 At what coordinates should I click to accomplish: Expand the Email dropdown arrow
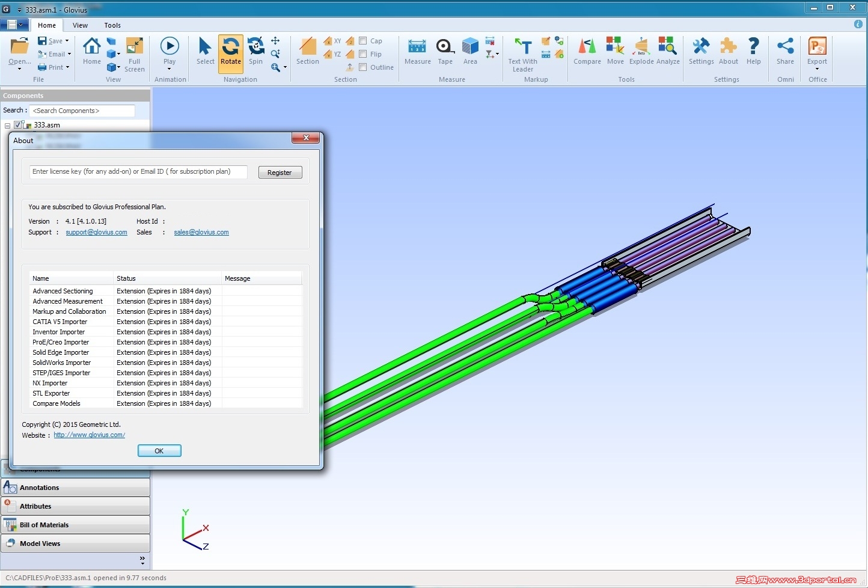[x=69, y=54]
